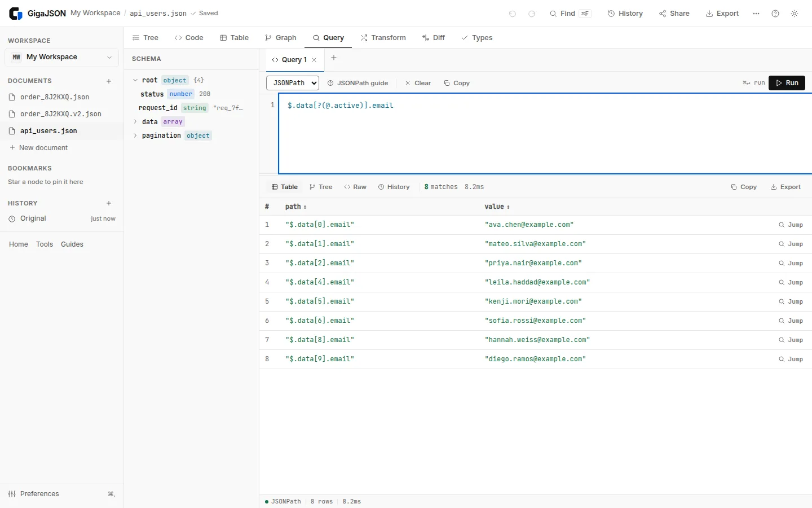Toggle the light/dark theme sun icon
The height and width of the screenshot is (508, 812).
(x=795, y=14)
